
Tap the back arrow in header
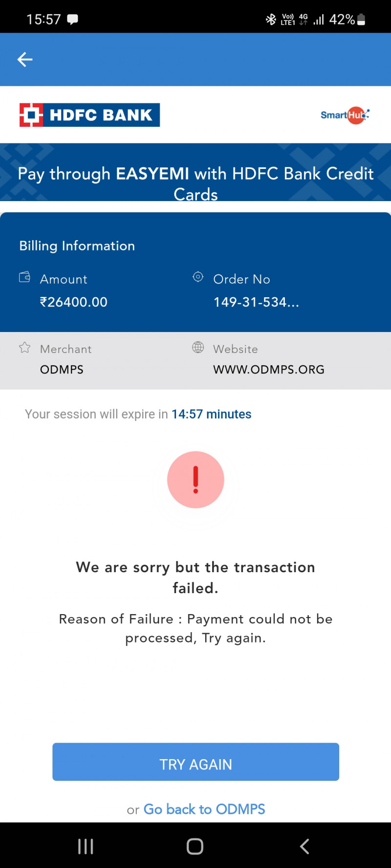coord(25,60)
